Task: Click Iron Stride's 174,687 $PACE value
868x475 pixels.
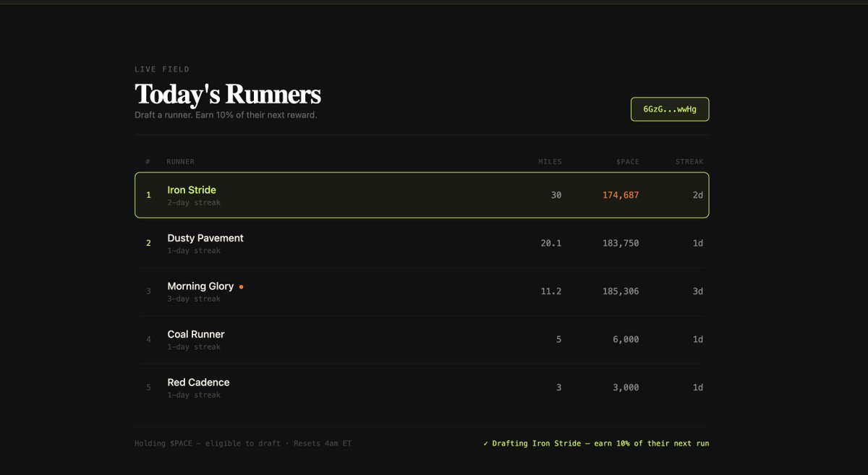Action: [x=621, y=195]
